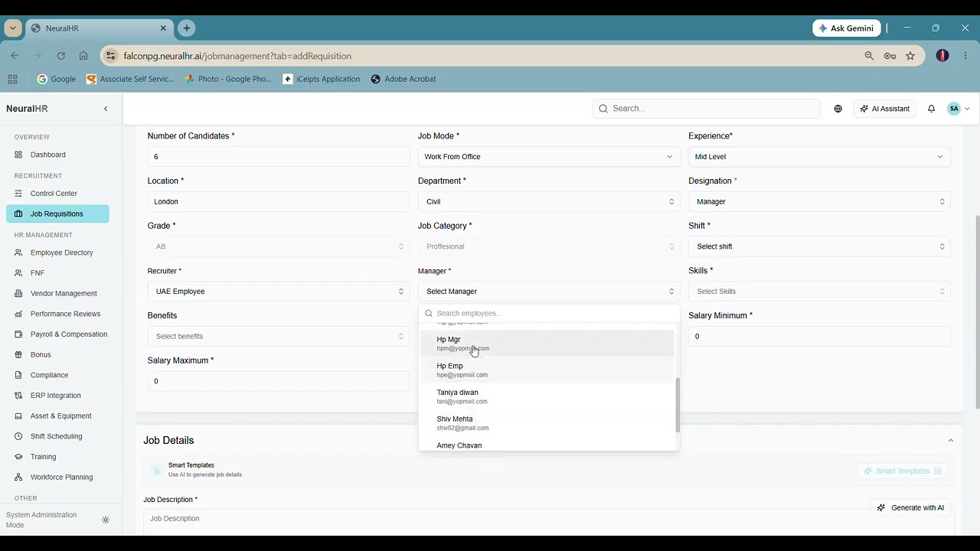Select Hp Emp from the manager list

click(x=547, y=370)
